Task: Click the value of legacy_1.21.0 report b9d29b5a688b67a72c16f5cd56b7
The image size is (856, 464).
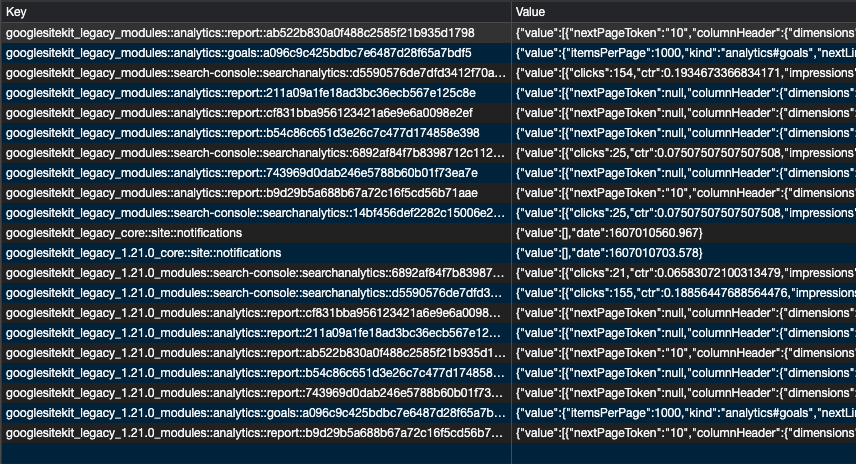Action: pyautogui.click(x=684, y=433)
